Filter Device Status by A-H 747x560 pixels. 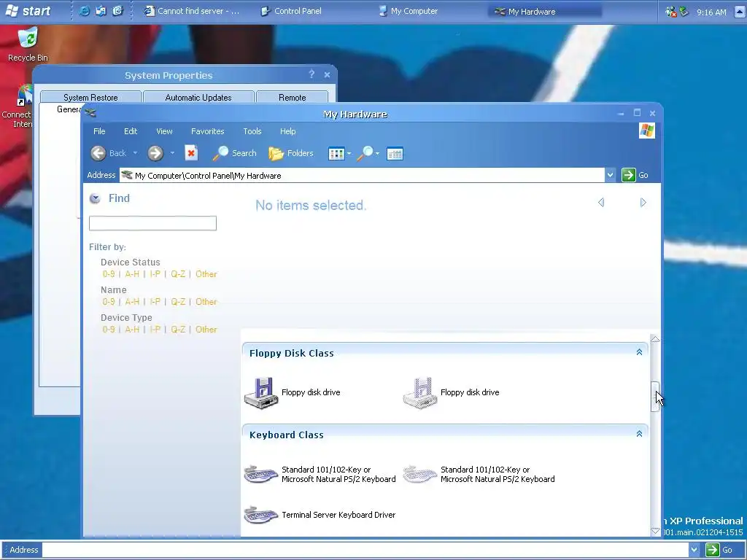(x=132, y=274)
